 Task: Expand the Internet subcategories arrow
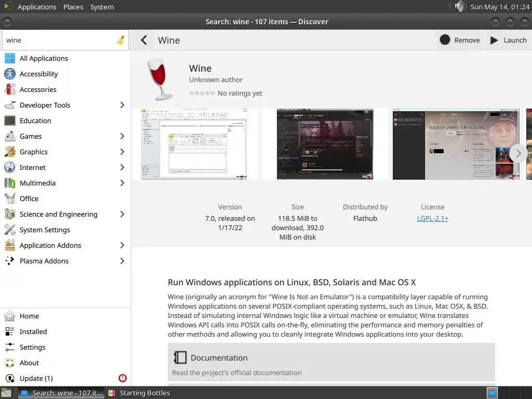pos(122,168)
